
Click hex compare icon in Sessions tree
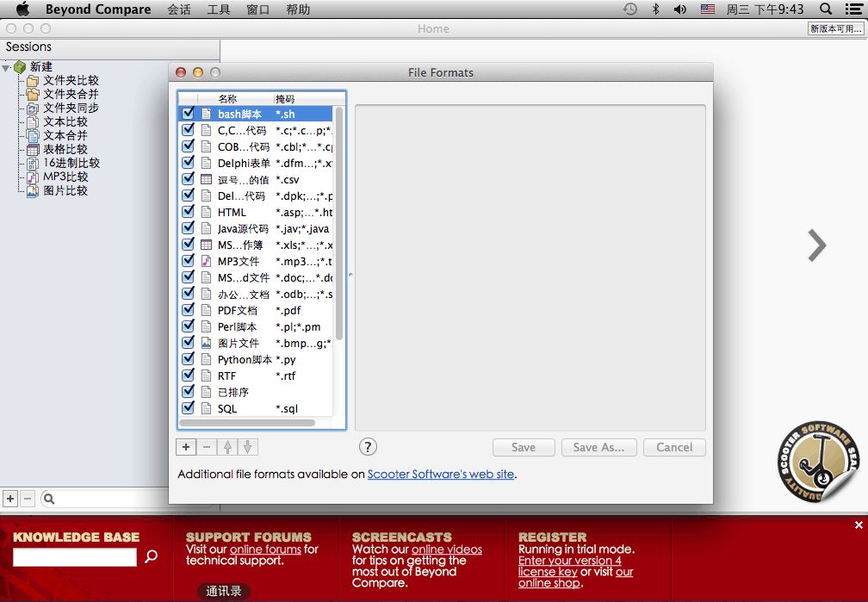pos(33,164)
